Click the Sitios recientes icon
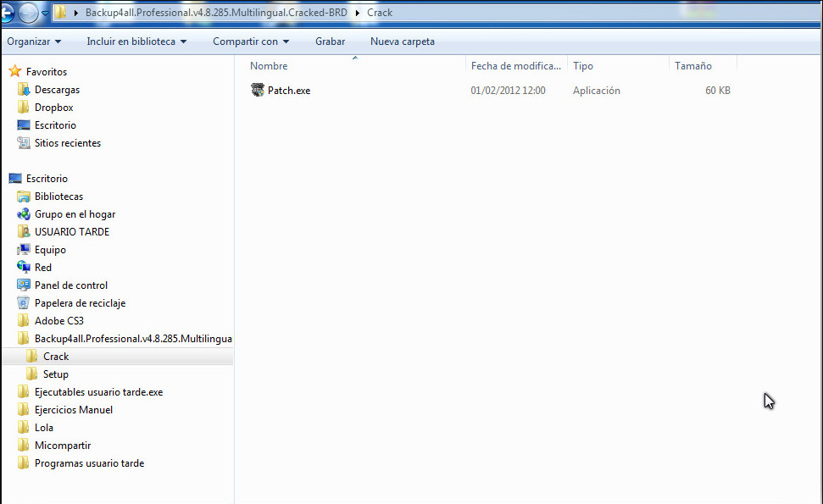Screen dimensions: 823x504 click(x=24, y=142)
